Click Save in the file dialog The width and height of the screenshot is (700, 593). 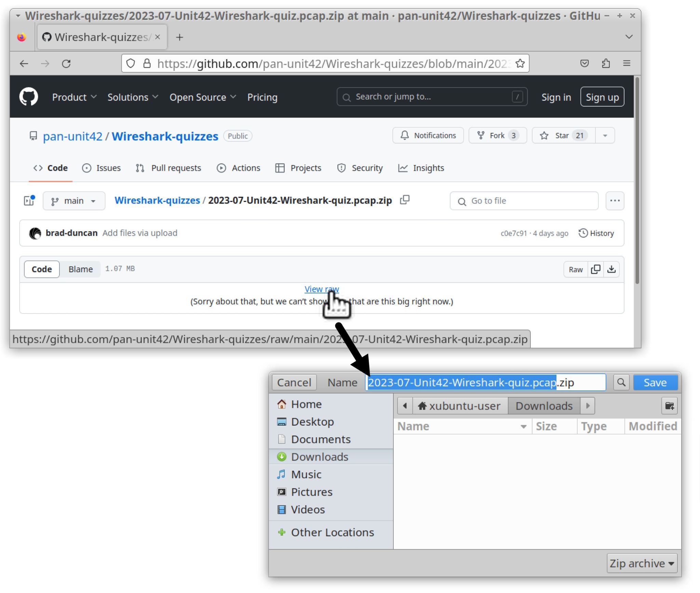tap(655, 382)
